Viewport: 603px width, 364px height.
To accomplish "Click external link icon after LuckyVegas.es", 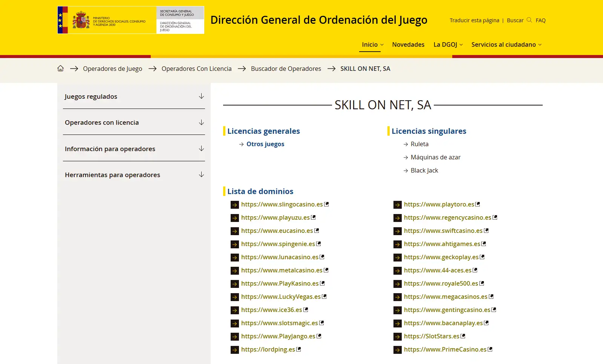I will [x=324, y=296].
